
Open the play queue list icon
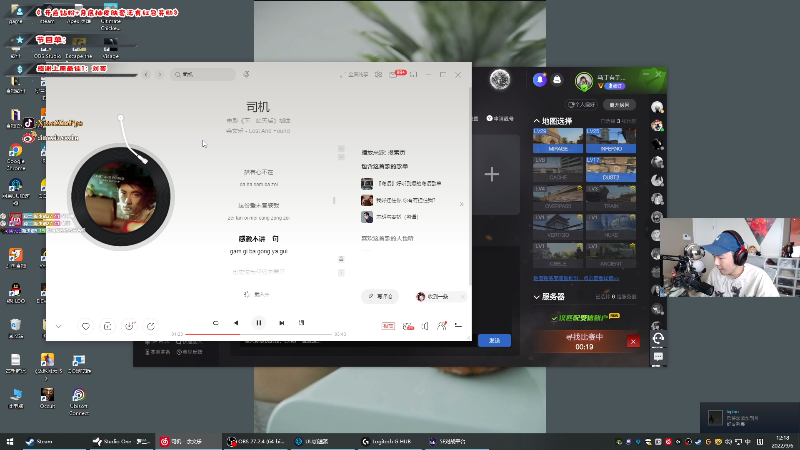(x=458, y=326)
